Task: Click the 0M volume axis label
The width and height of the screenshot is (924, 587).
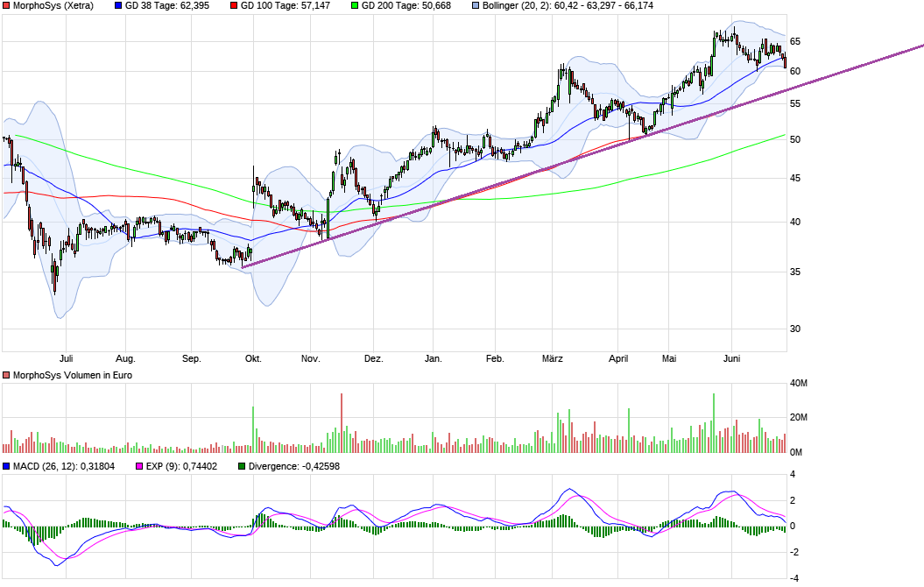Action: point(796,453)
